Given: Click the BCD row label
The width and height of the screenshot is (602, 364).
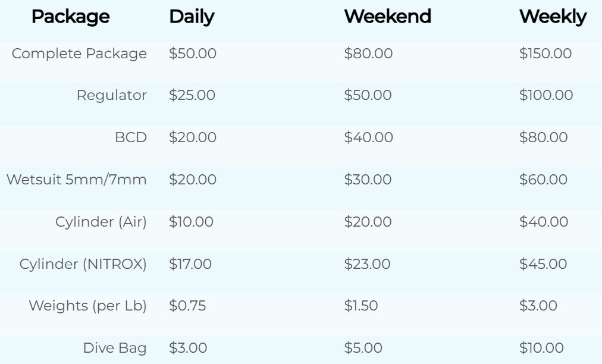Looking at the screenshot, I should [x=131, y=137].
